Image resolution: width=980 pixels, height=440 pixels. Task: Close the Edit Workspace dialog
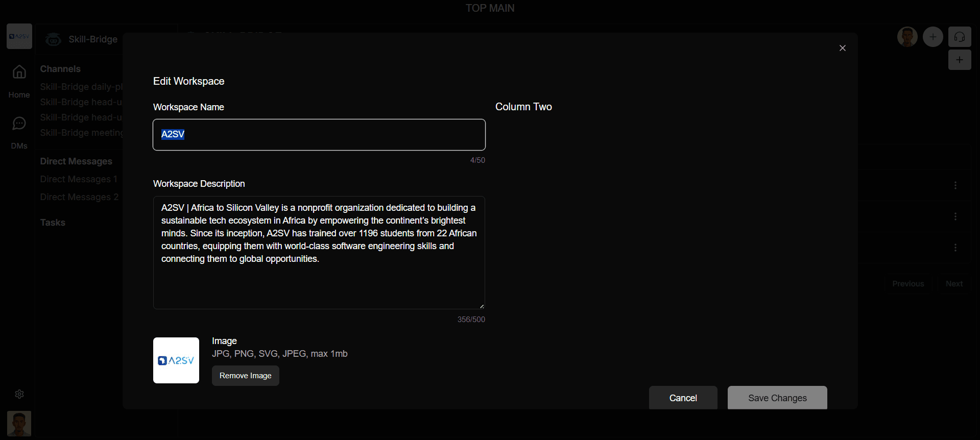click(x=843, y=48)
